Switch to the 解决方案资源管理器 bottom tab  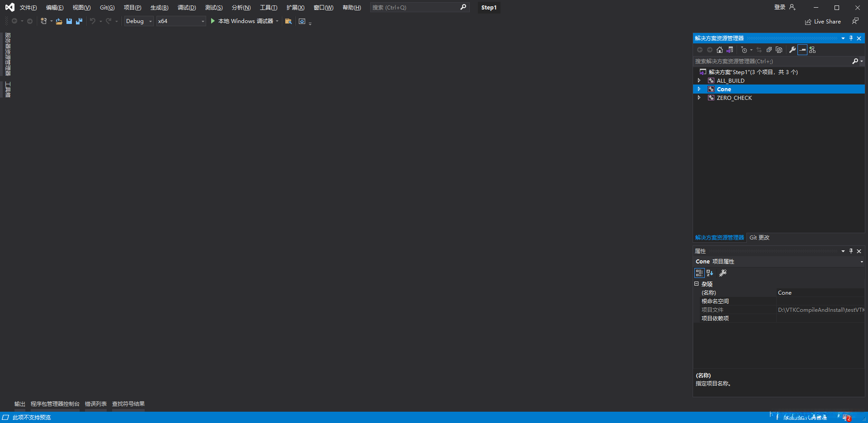[x=719, y=238]
